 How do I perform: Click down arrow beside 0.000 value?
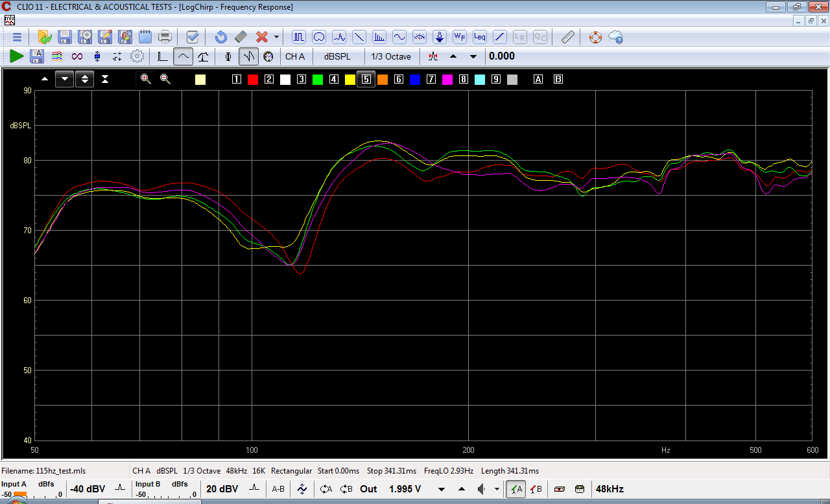click(473, 56)
